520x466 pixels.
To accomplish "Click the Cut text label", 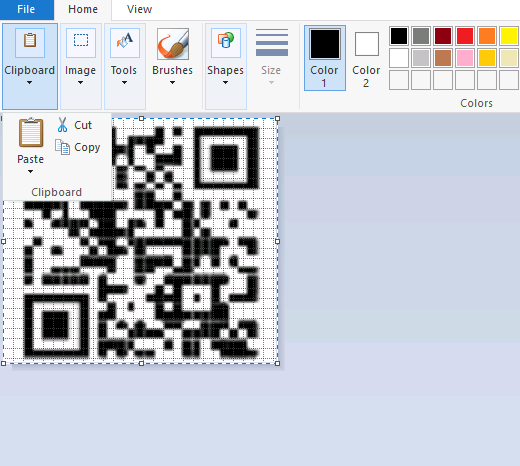I will 83,125.
